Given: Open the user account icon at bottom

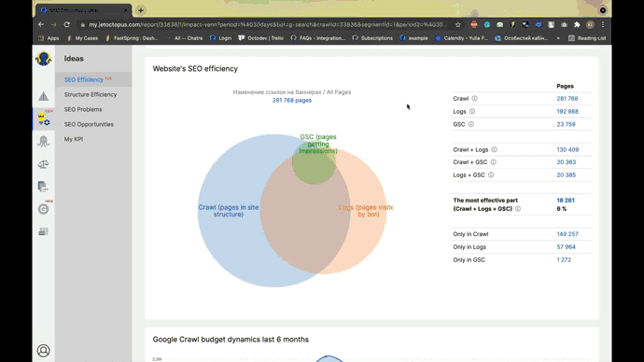Looking at the screenshot, I should [43, 351].
